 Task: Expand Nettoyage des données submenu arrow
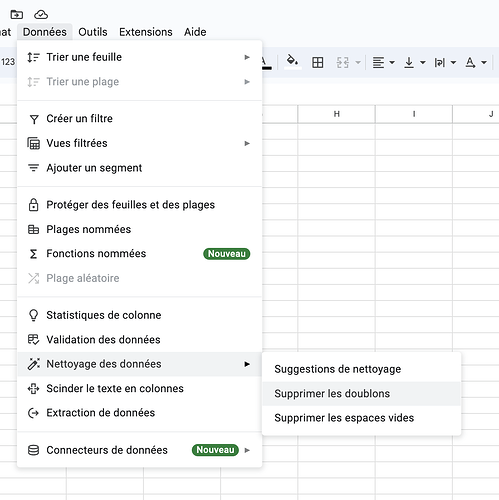[247, 364]
